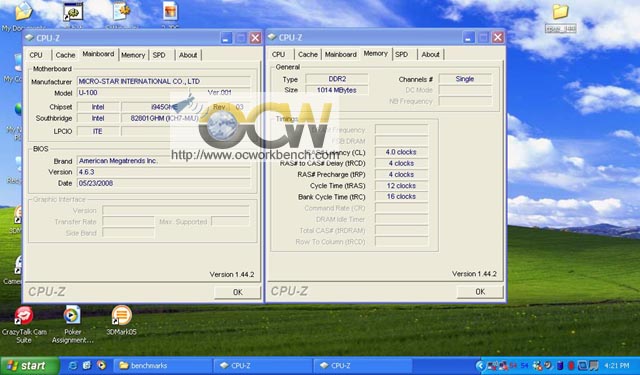This screenshot has height=375, width=640.
Task: Click the BIOS Date value 05/23/2008
Action: click(x=164, y=183)
